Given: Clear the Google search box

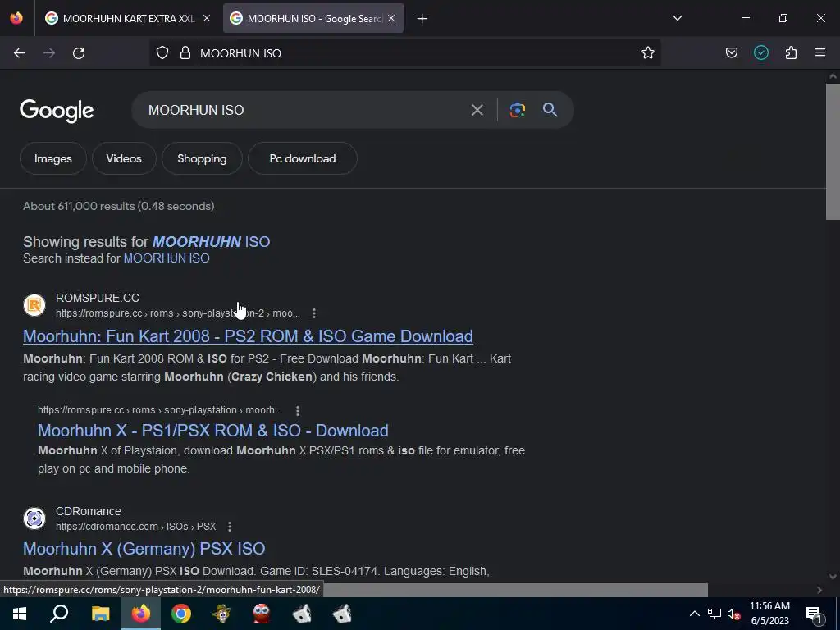Looking at the screenshot, I should click(x=477, y=111).
